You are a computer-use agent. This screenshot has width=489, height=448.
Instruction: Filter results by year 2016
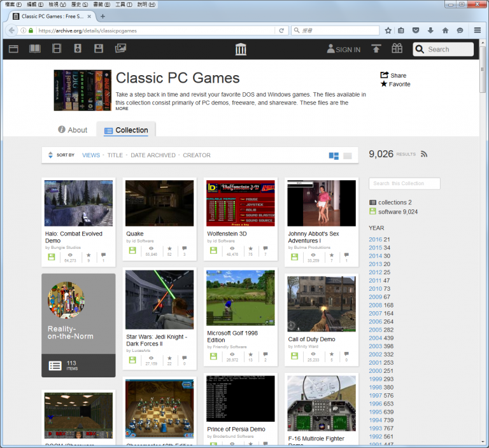tap(376, 239)
